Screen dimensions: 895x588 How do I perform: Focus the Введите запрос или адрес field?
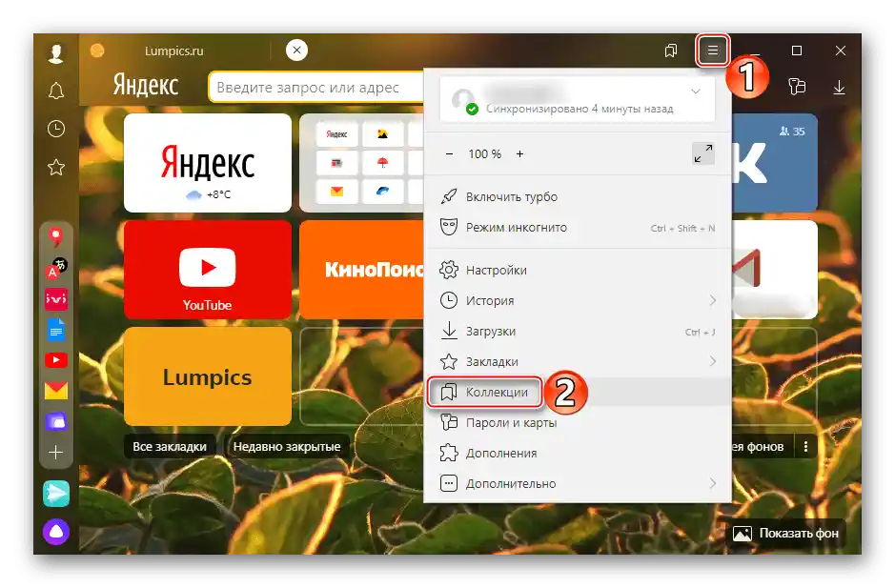(316, 88)
